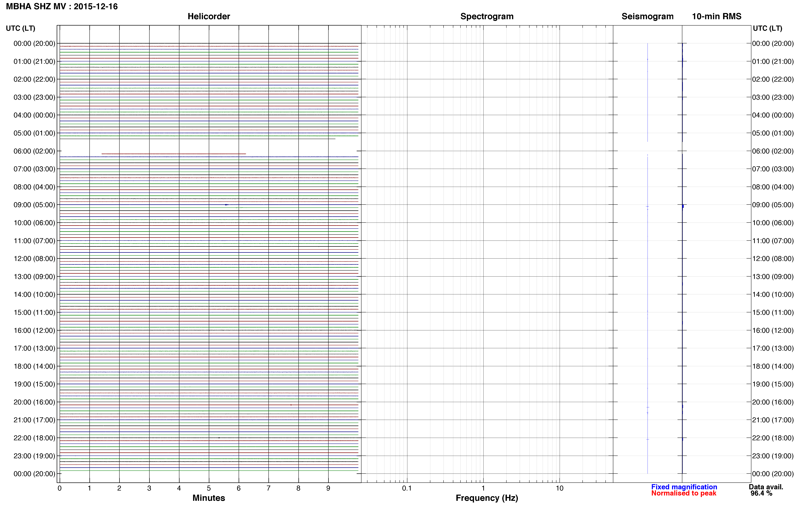This screenshot has width=812, height=508.
Task: Click '11:00 (07:00)' on the right time axis
Action: coord(773,241)
